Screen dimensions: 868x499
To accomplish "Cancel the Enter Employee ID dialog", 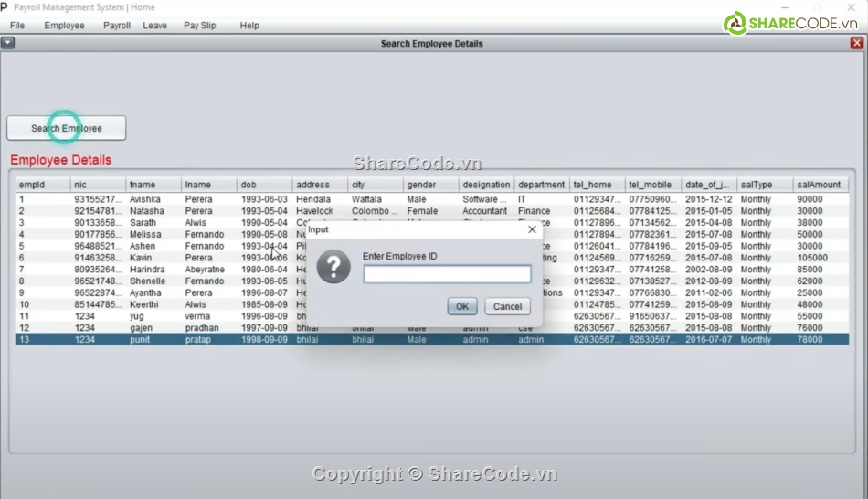I will tap(507, 307).
